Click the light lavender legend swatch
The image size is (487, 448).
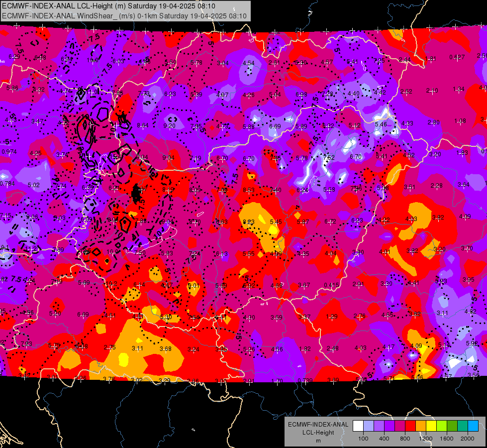(369, 426)
